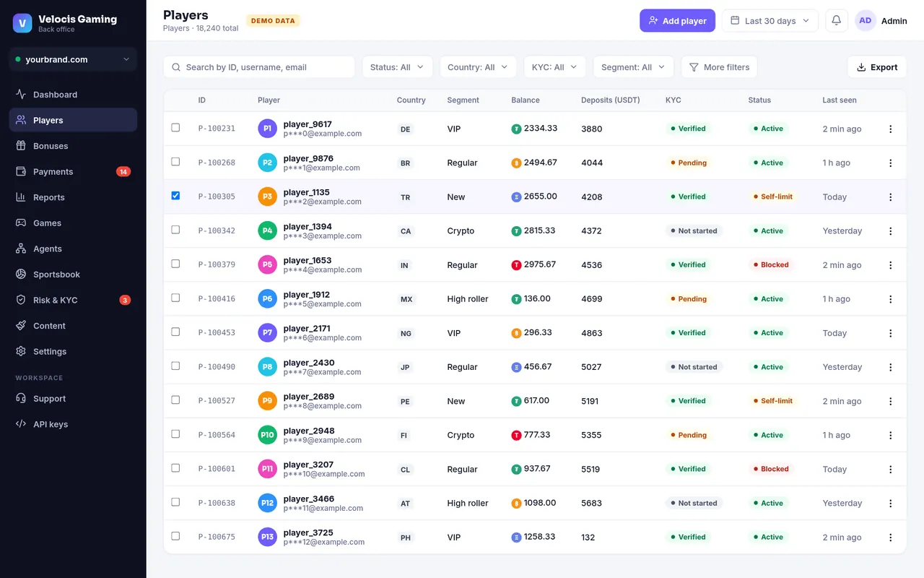This screenshot has height=578, width=924.
Task: Click the Add player button
Action: 677,21
